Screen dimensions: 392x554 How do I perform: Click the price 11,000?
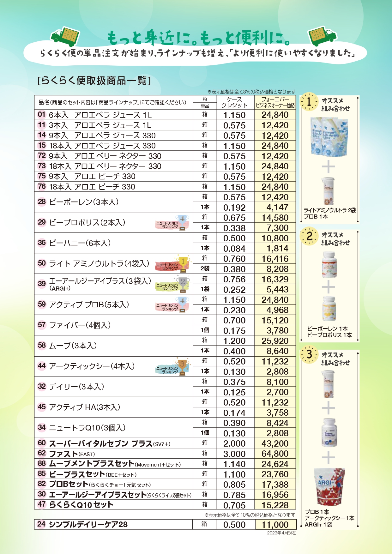(x=275, y=525)
